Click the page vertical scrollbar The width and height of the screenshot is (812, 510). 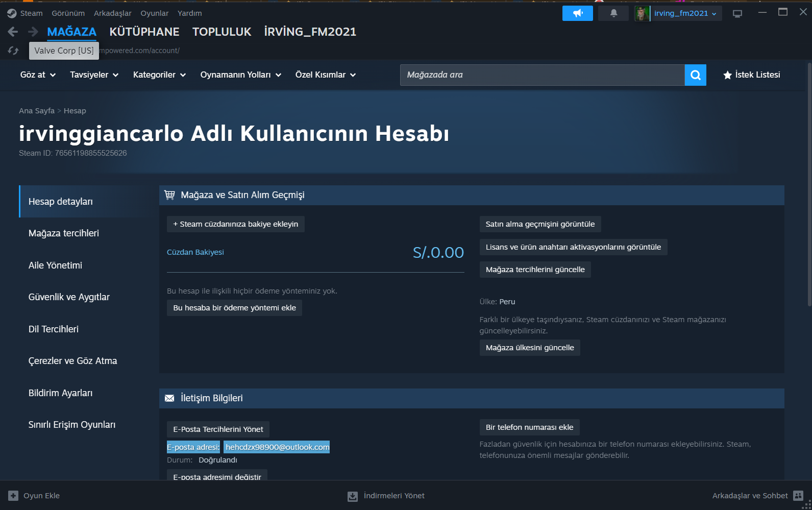809,184
